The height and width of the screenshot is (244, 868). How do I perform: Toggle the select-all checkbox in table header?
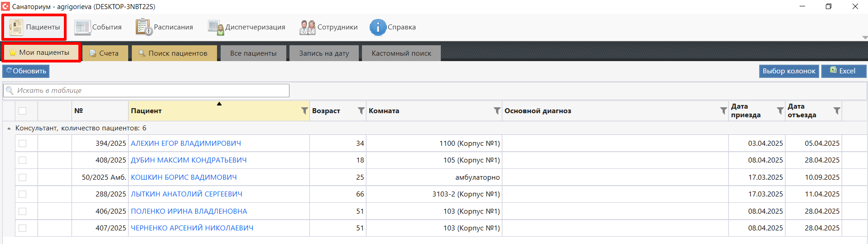pos(23,111)
